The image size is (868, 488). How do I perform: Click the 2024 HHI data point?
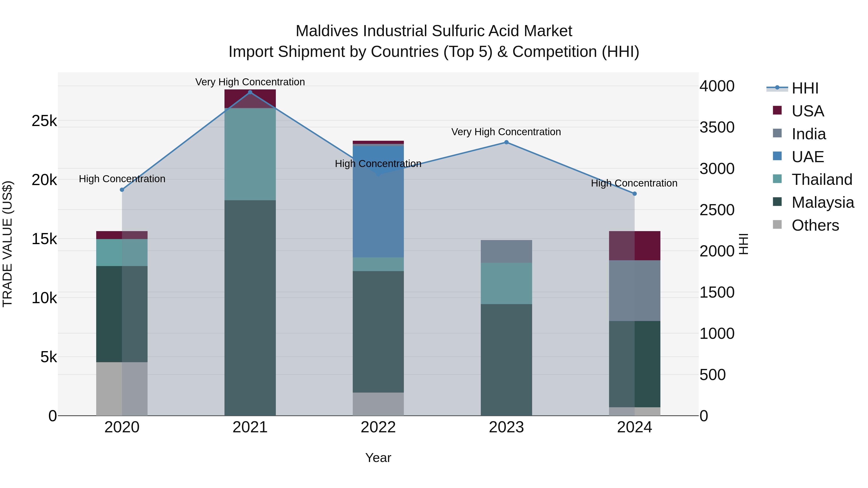(635, 194)
